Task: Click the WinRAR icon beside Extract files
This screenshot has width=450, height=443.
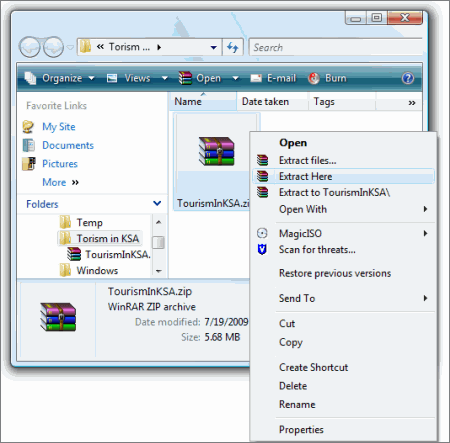Action: tap(262, 160)
